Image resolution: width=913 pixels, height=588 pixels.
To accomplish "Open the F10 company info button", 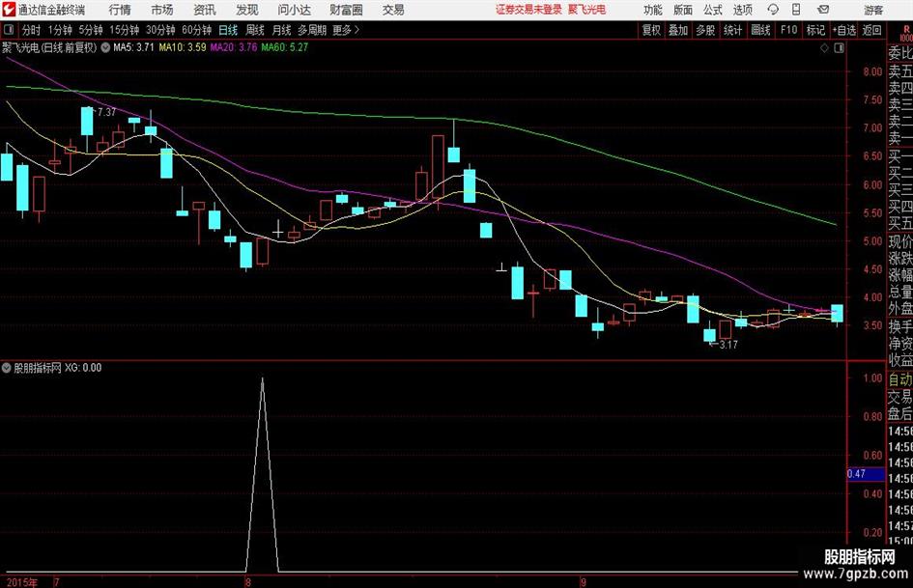I will [788, 30].
